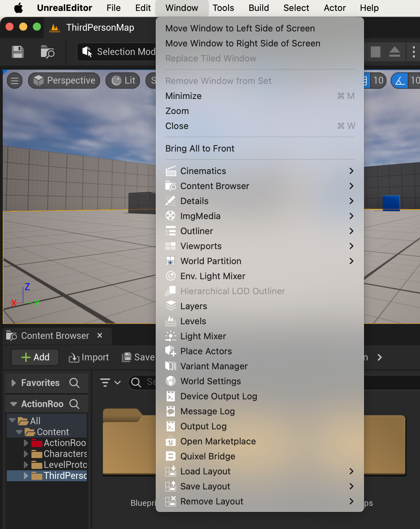
Task: Click the Add button in Content Browser
Action: click(x=35, y=357)
